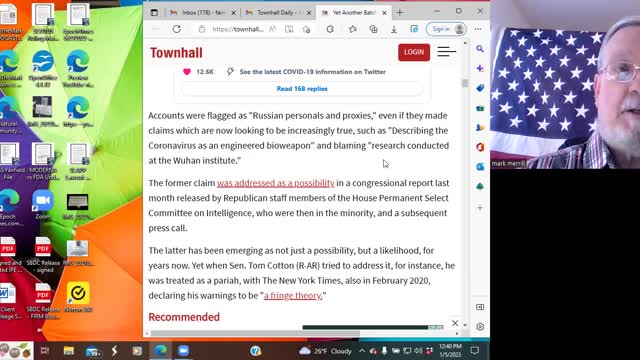Open the Mail app on the taskbar
640x360 pixels.
click(x=93, y=351)
